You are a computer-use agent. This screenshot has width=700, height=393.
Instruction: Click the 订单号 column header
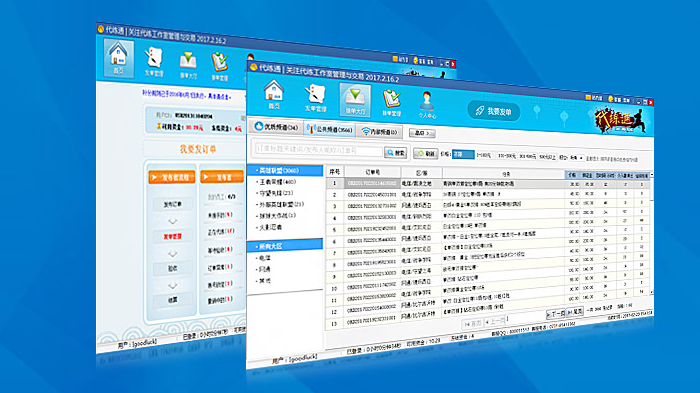[x=373, y=171]
